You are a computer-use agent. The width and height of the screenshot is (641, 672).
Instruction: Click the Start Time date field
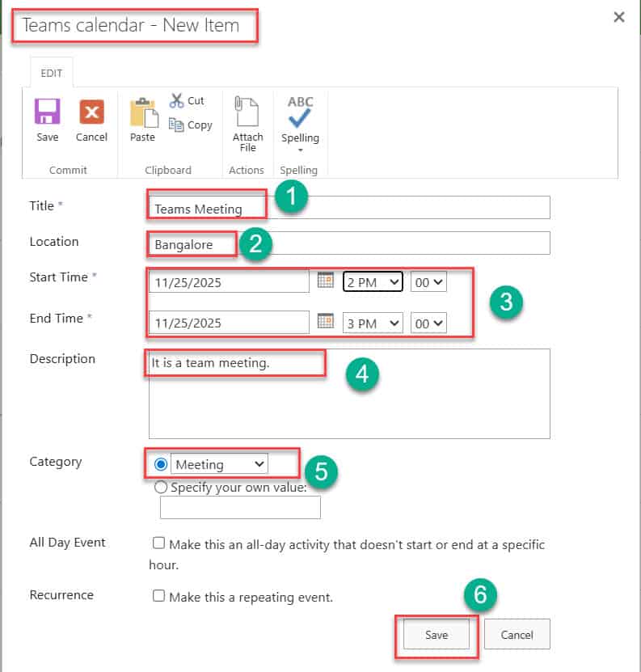229,282
